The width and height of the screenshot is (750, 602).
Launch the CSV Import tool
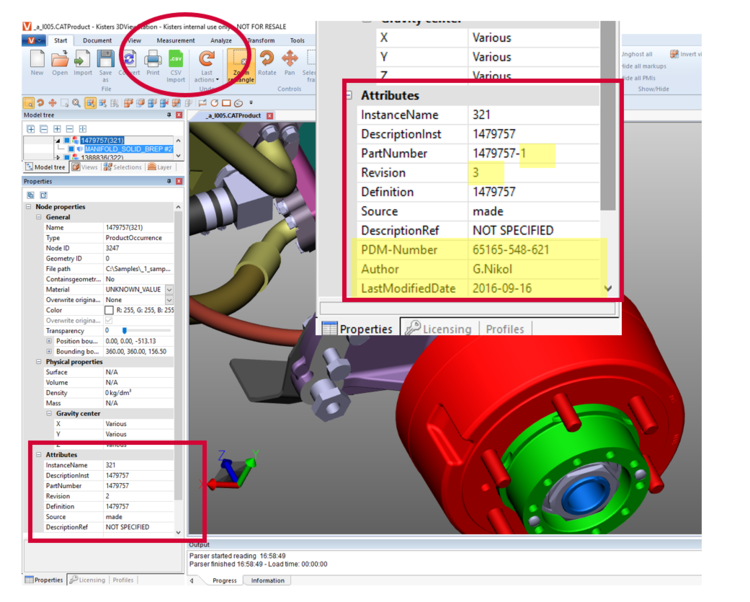point(176,60)
